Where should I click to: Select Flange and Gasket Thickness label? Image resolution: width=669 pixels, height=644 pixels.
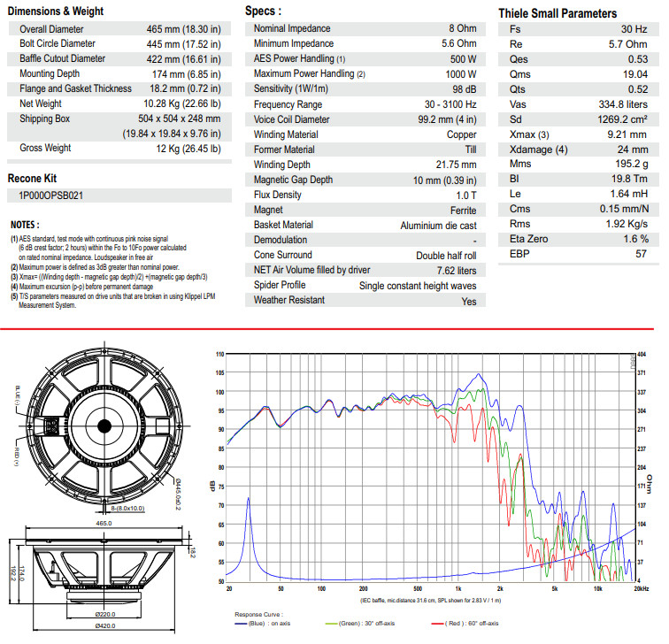(x=75, y=88)
